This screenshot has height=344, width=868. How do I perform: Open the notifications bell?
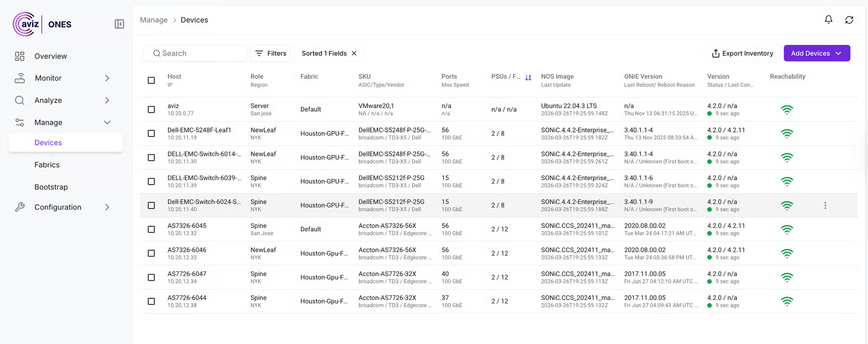click(828, 20)
